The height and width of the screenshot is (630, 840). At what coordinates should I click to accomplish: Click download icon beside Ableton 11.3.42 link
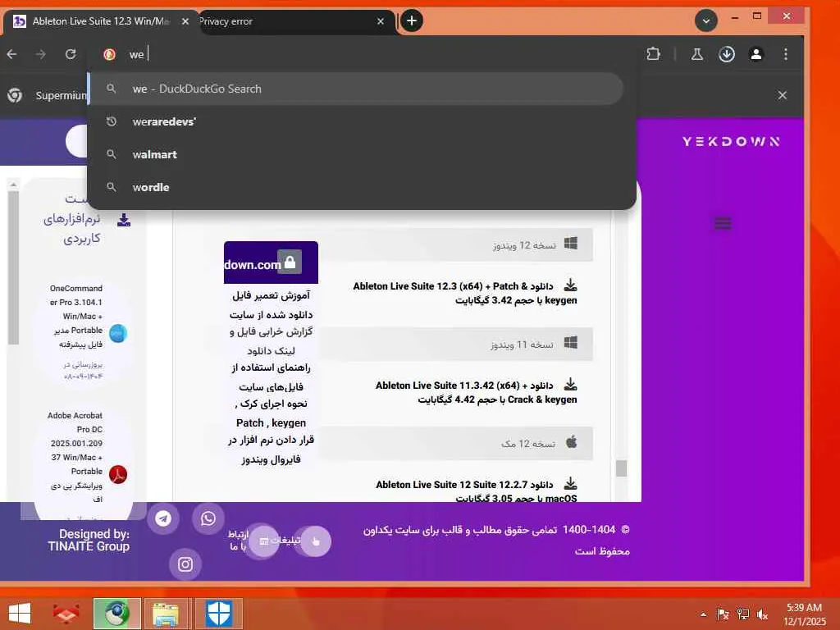(571, 384)
